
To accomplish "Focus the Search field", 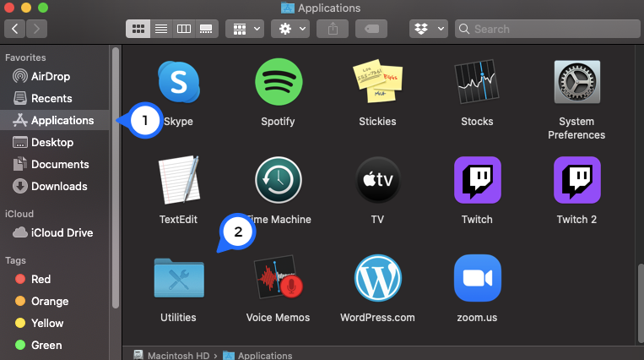I will pos(548,29).
